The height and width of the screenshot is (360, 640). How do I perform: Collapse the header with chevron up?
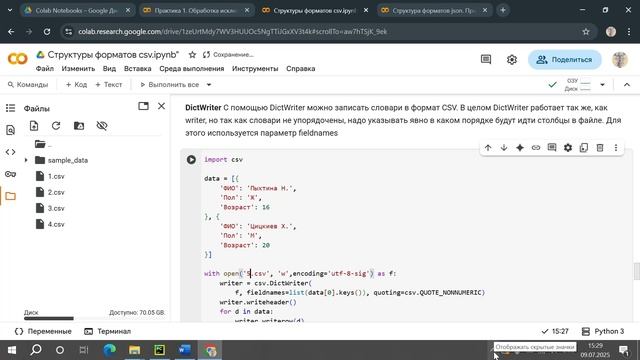[627, 84]
